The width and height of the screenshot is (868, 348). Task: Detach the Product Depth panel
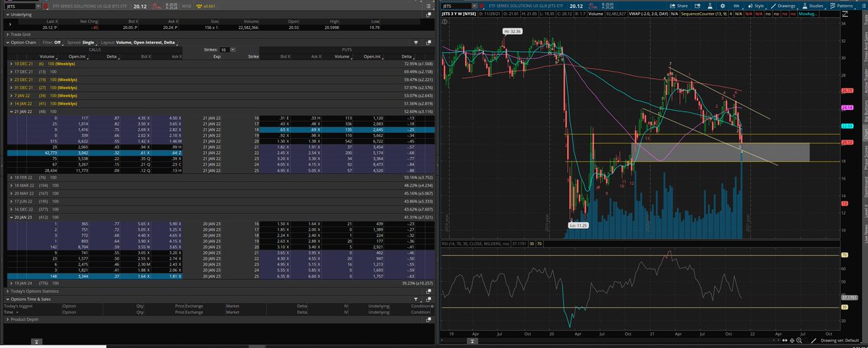[428, 319]
